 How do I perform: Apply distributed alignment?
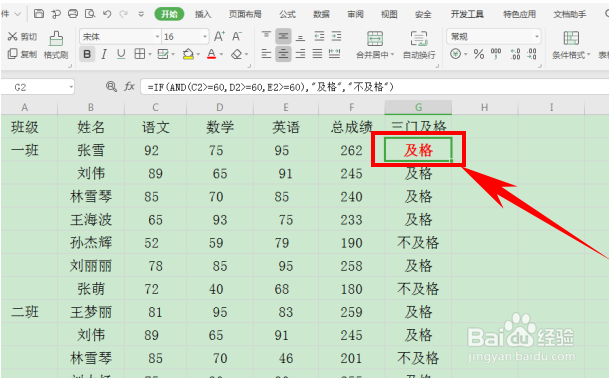(334, 54)
